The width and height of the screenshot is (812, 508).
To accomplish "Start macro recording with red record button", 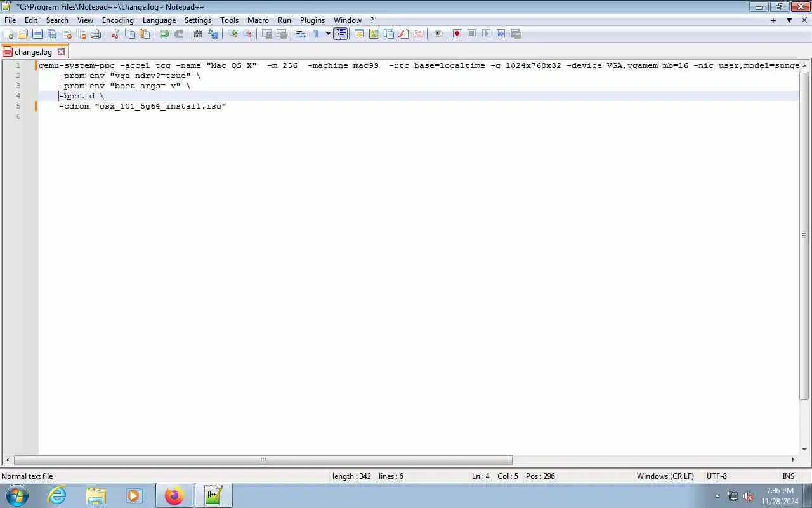I will [457, 34].
